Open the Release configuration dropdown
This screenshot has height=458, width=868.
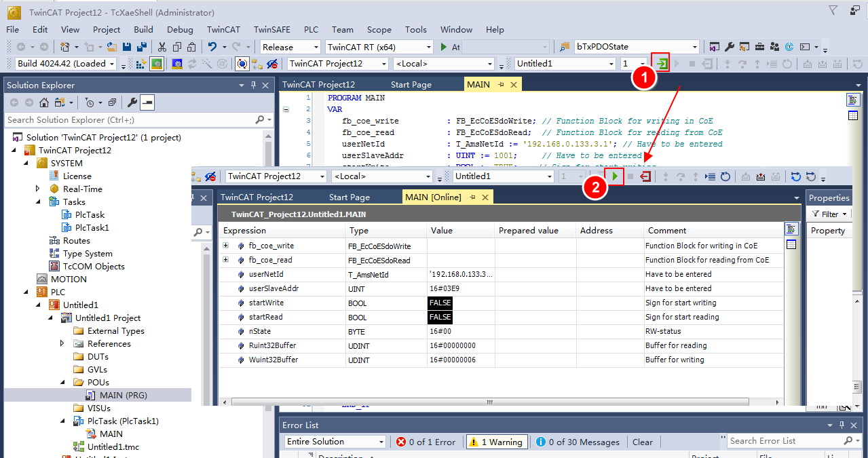(290, 47)
